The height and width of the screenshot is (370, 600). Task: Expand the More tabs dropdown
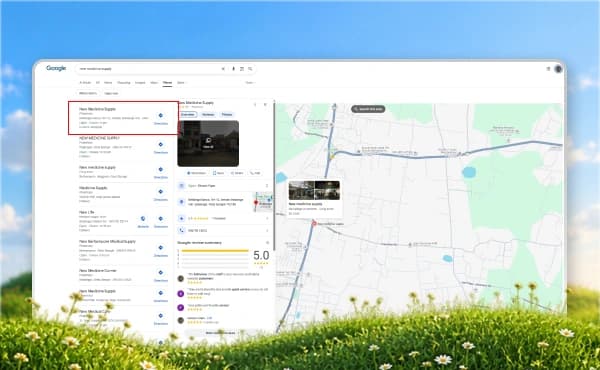(x=181, y=83)
